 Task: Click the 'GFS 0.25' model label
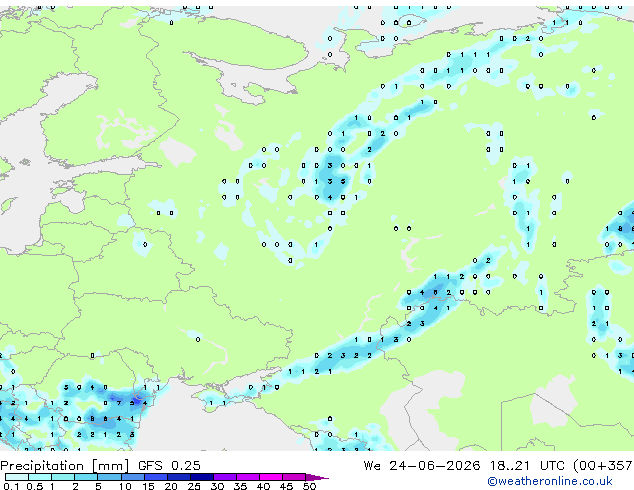click(169, 466)
